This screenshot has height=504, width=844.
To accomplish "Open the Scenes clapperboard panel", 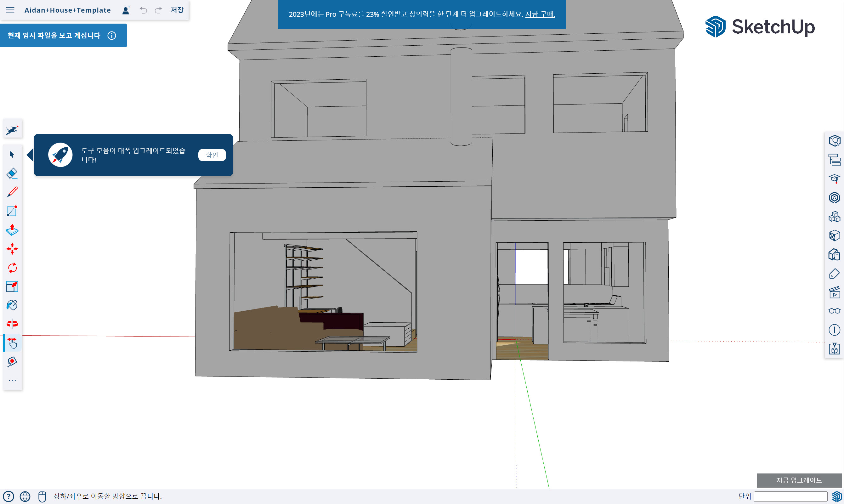I will pos(834,292).
